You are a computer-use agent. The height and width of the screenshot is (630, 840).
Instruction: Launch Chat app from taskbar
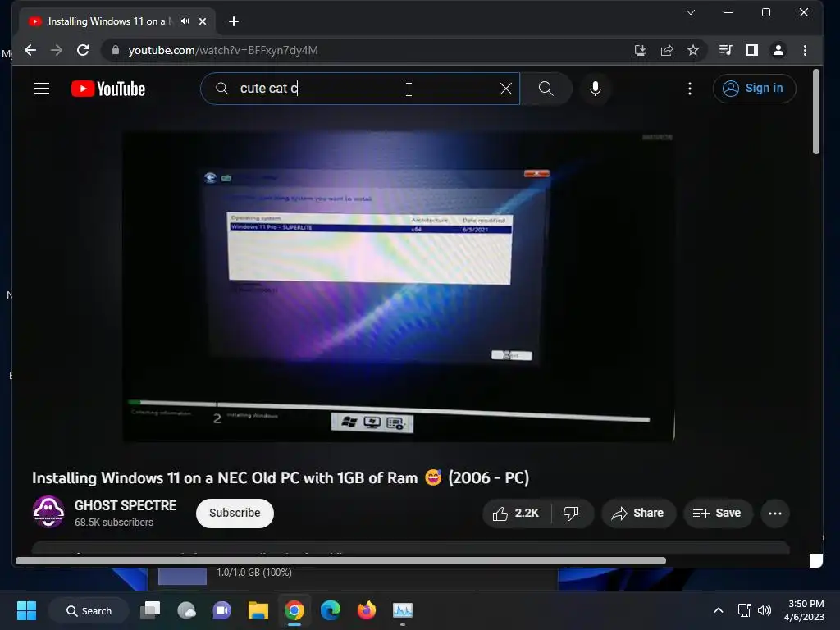click(221, 610)
